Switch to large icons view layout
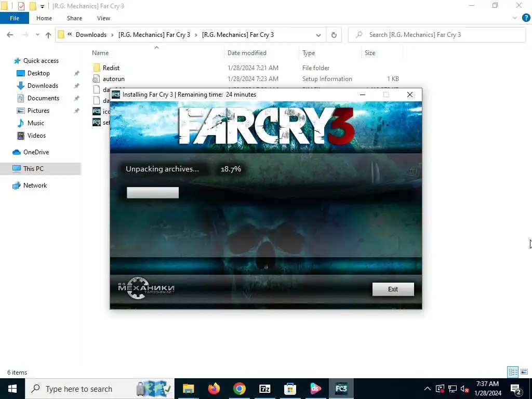532x399 pixels. pos(524,372)
